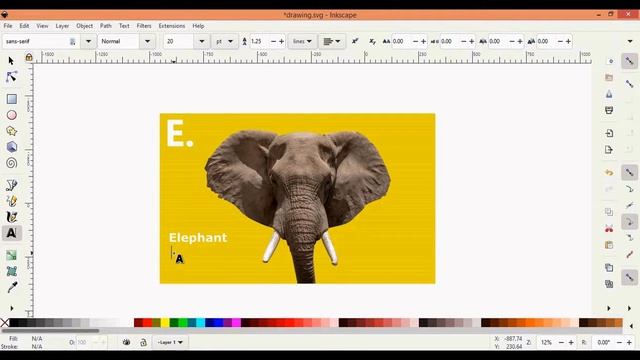Select the Bezier pen tool
Screen dimensions: 640x360
11,185
